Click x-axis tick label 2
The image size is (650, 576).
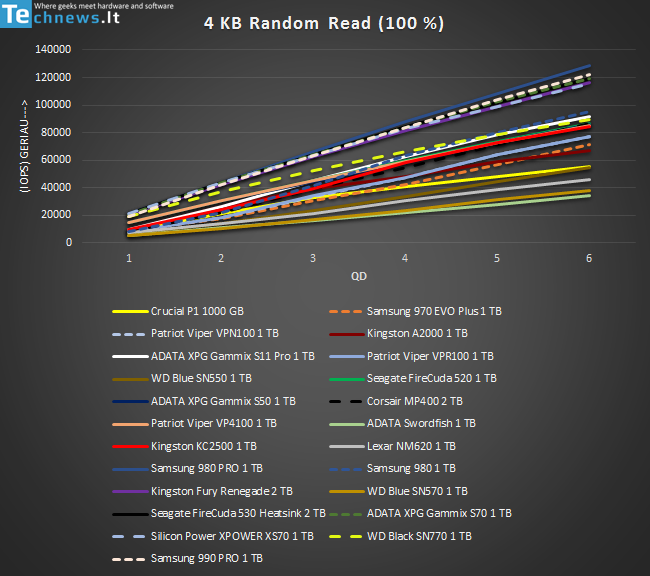pyautogui.click(x=221, y=258)
